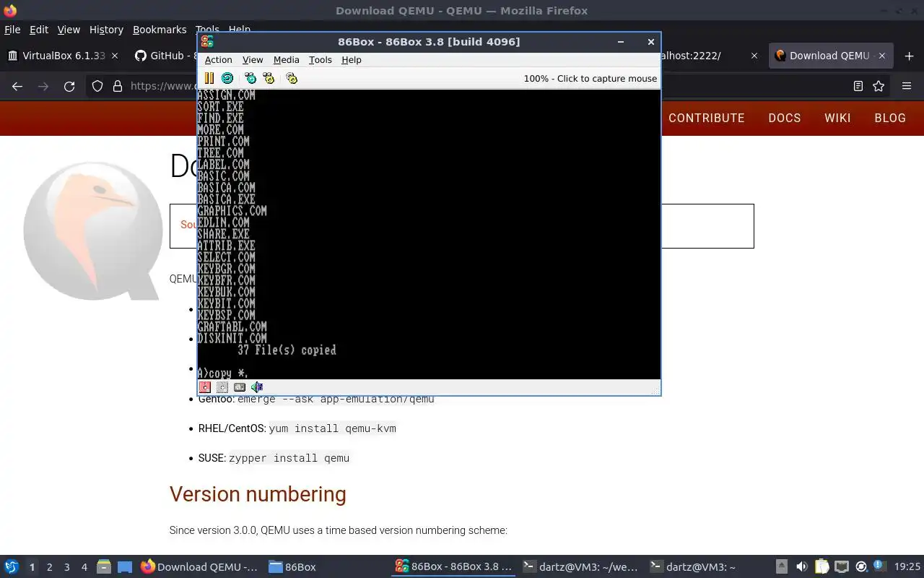
Task: Open file manager launcher in taskbar
Action: tap(103, 567)
